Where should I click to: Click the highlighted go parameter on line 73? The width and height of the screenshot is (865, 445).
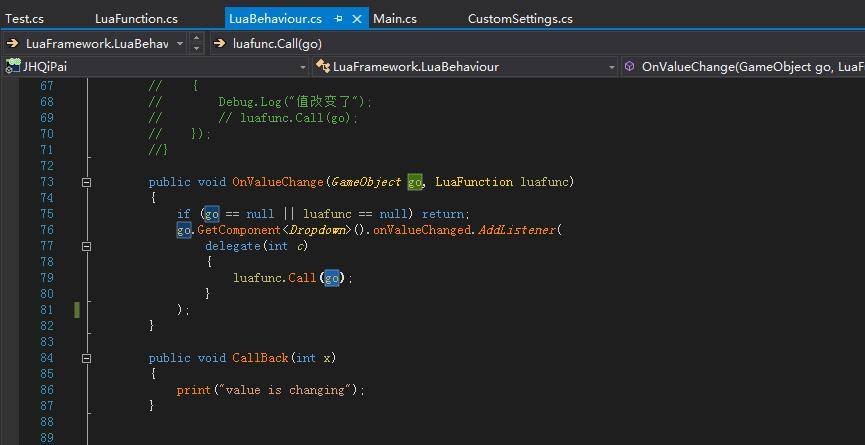(x=415, y=182)
